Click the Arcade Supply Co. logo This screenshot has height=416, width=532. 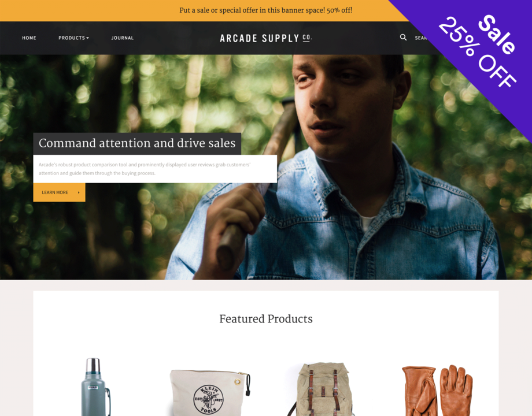click(266, 38)
